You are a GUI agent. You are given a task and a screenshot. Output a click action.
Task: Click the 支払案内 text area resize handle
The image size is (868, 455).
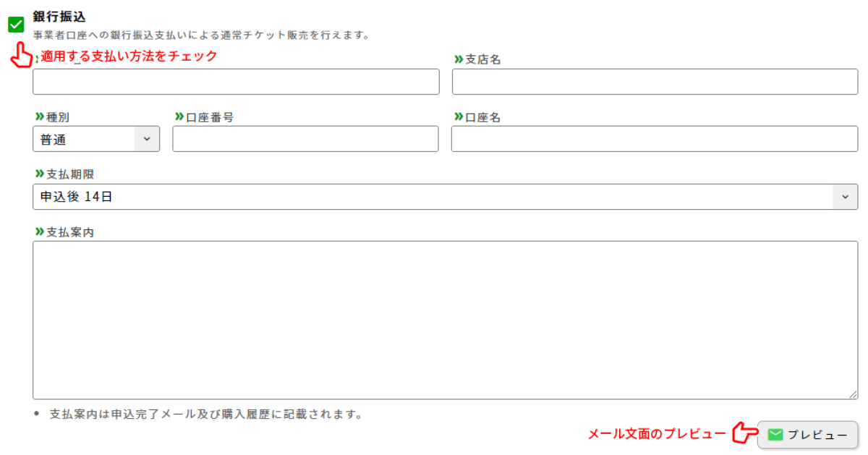pos(854,394)
